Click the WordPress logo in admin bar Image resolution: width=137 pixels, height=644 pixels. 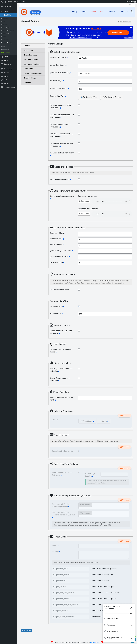(2, 1)
